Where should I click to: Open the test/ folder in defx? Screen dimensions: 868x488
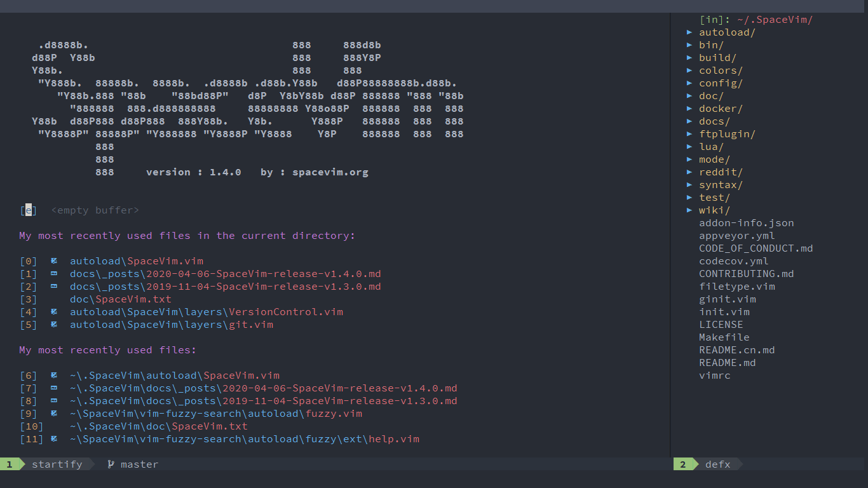tap(714, 197)
